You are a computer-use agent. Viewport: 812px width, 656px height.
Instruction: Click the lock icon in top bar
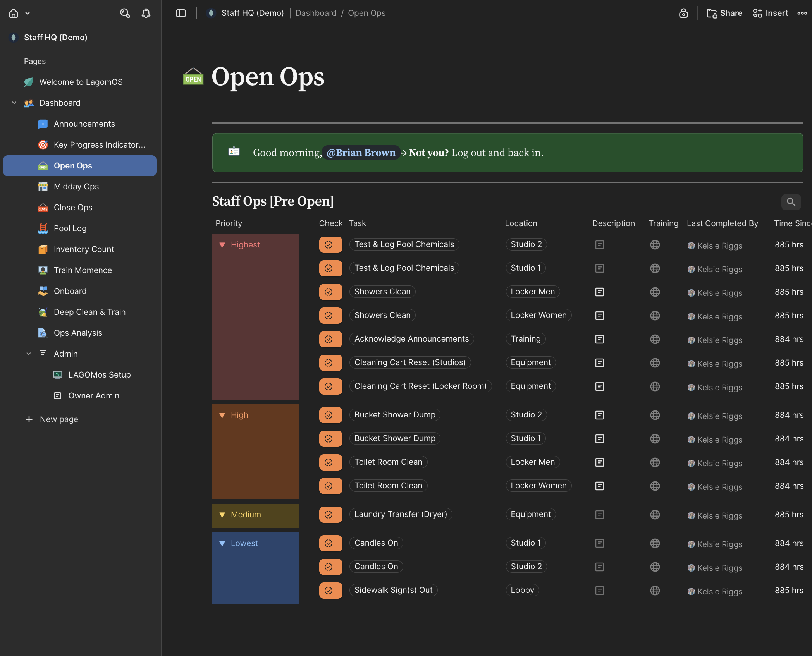(683, 13)
